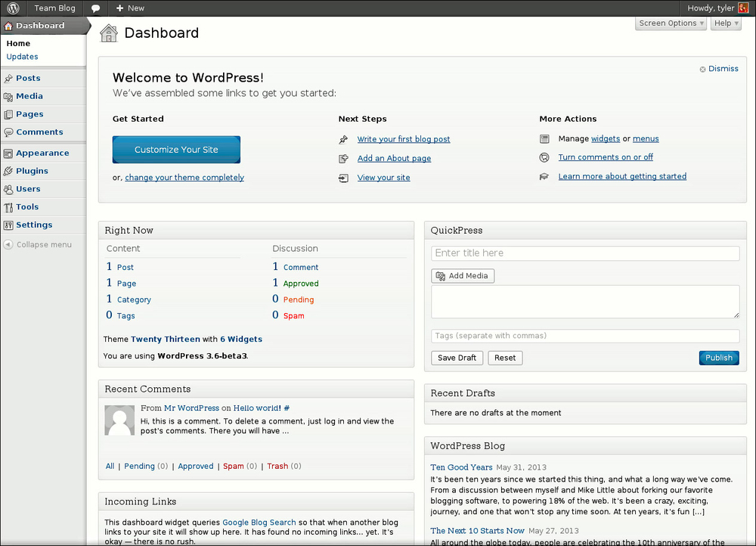Expand the Help dropdown tab
756x546 pixels.
click(726, 23)
